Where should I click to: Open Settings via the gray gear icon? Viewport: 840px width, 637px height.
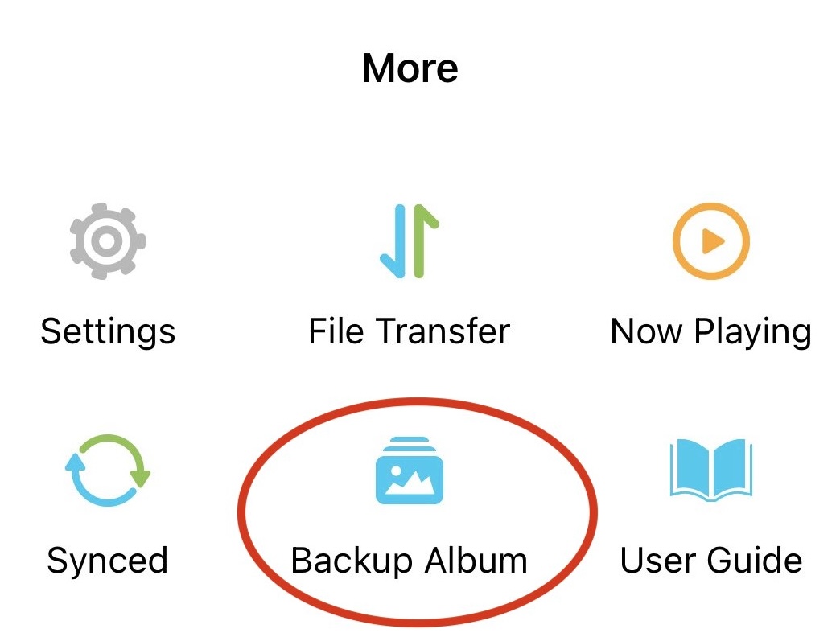coord(107,240)
